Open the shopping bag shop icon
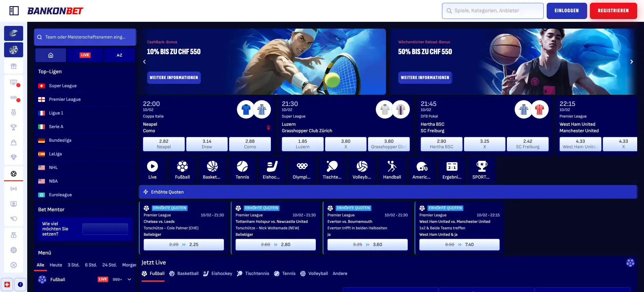The image size is (644, 292). click(x=14, y=142)
